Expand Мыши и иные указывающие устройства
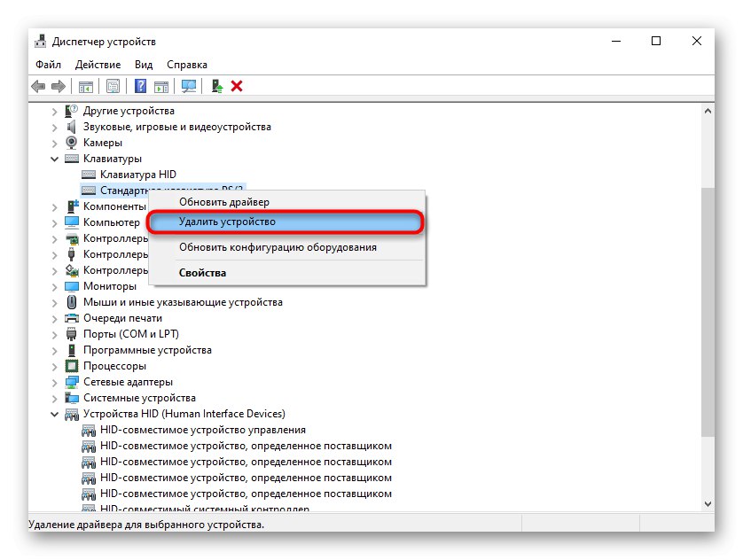The width and height of the screenshot is (743, 560). click(54, 303)
